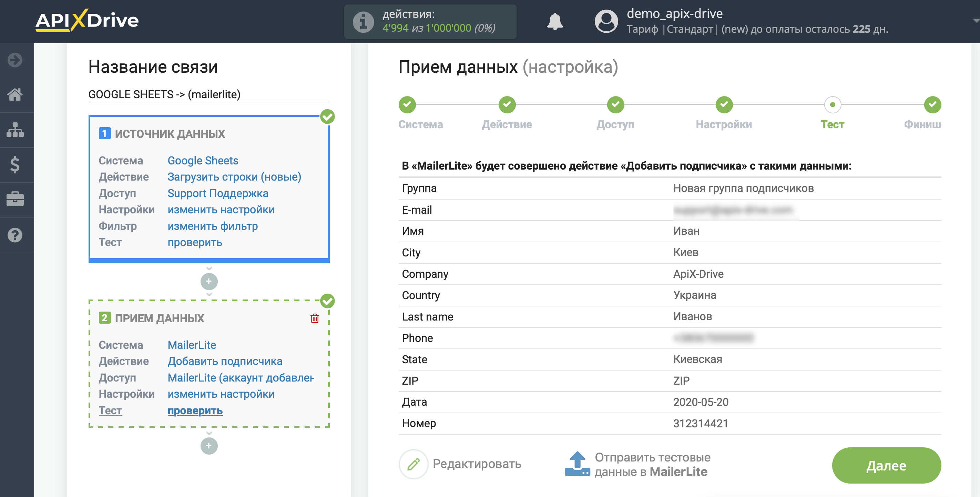This screenshot has width=980, height=497.
Task: Select the 2020-05-20 date value
Action: (x=701, y=402)
